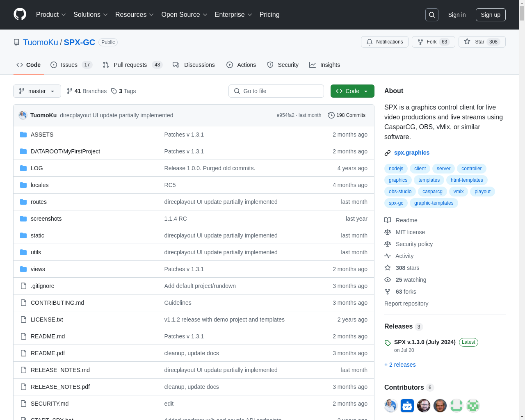Open the RELEASE_NOTES.md file
The width and height of the screenshot is (525, 420).
(x=60, y=370)
